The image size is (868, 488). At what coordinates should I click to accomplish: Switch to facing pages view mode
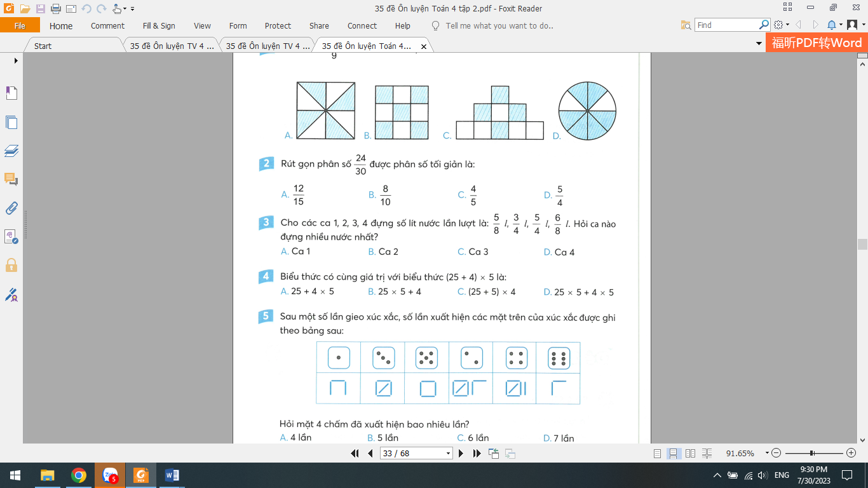[x=691, y=453]
